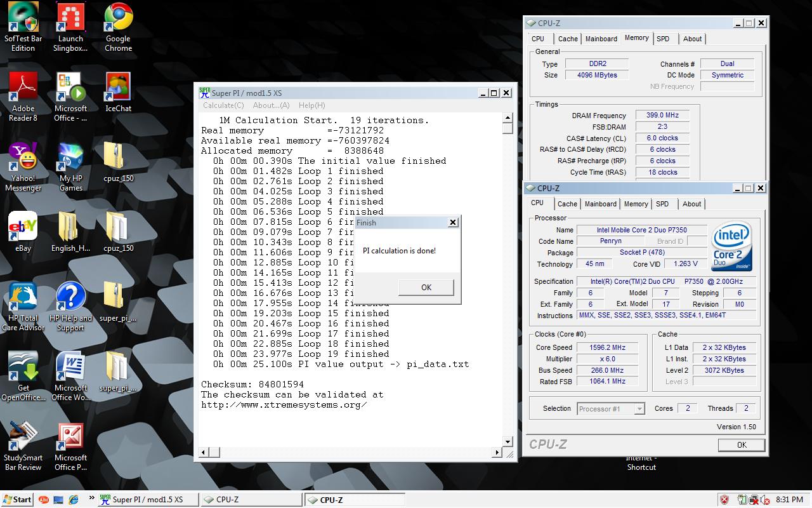Click the Show Desktop quick launch icon
The image size is (812, 508).
58,500
